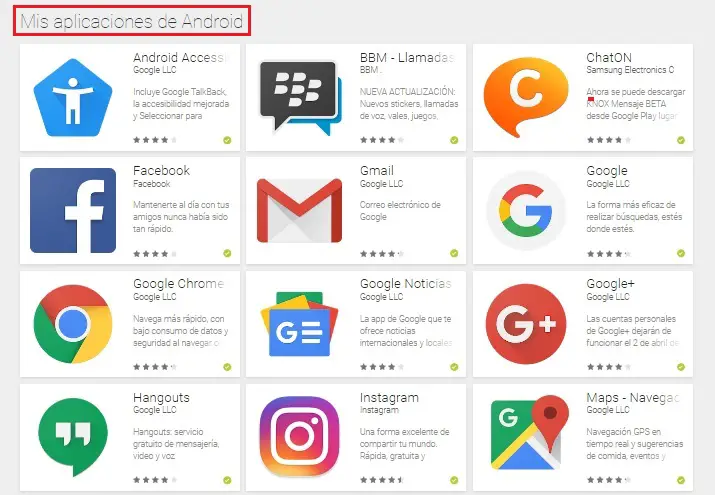Click the Samsung Electronics developer link
This screenshot has width=715, height=495.
pyautogui.click(x=630, y=70)
